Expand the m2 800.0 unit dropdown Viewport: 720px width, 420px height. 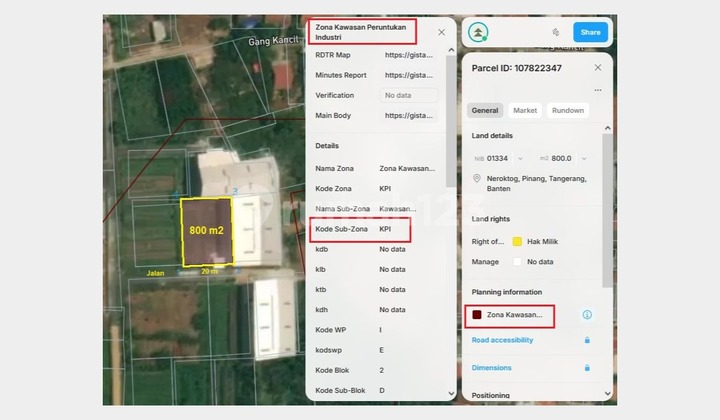coord(584,158)
